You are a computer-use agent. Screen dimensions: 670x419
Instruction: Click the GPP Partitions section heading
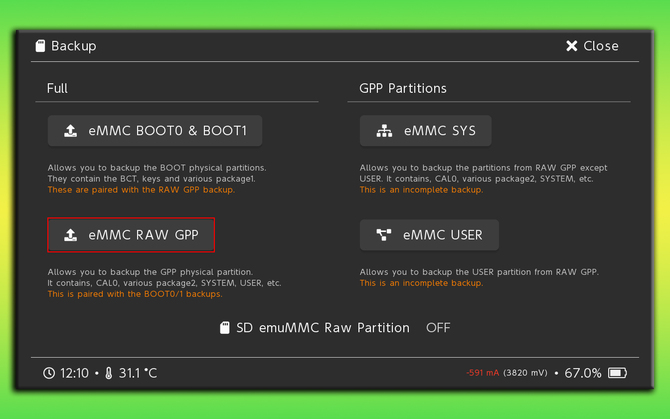tap(403, 88)
